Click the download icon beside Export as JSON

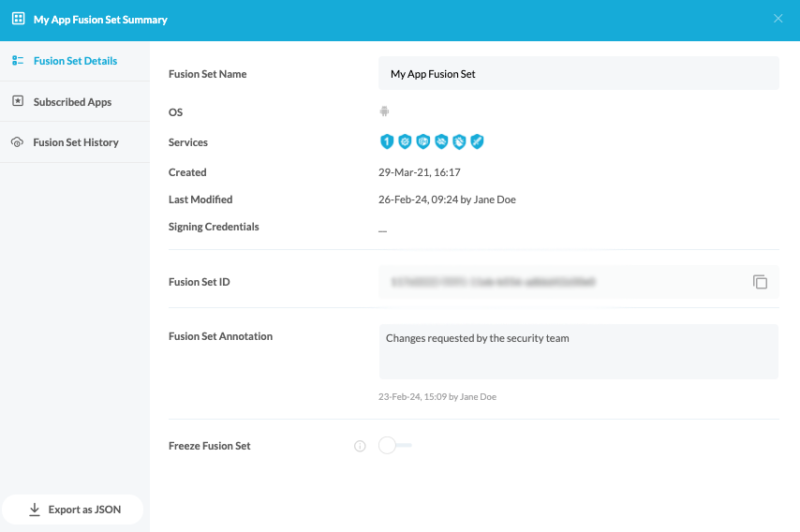click(x=35, y=510)
